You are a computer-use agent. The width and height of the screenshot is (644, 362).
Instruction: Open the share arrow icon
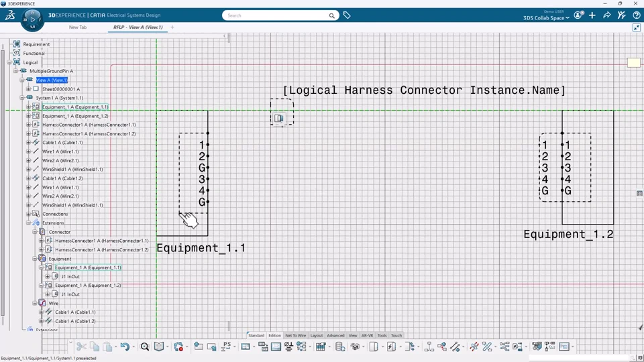[x=607, y=15]
